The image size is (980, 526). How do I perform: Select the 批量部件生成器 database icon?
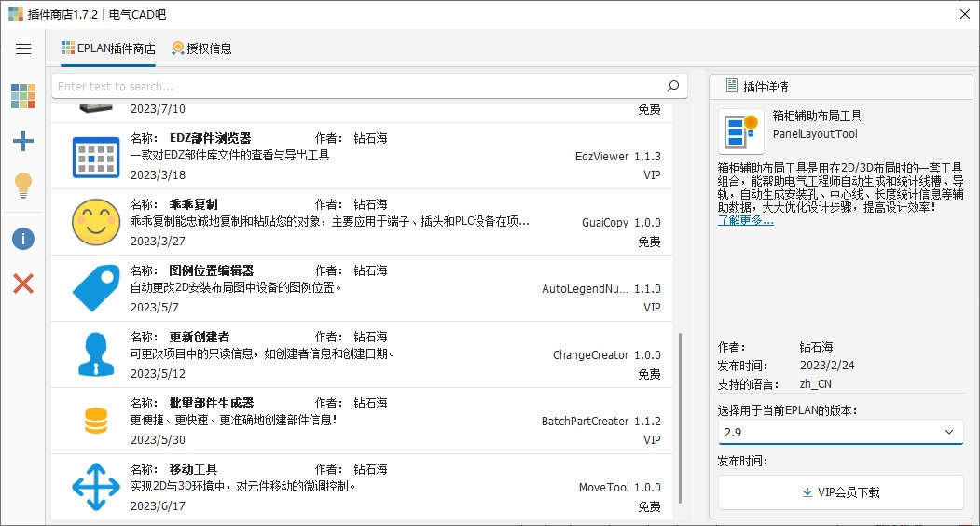[x=96, y=421]
